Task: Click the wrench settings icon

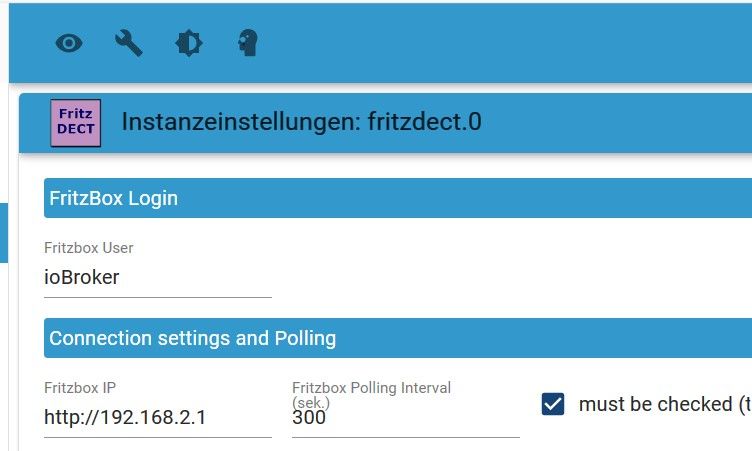Action: click(128, 43)
